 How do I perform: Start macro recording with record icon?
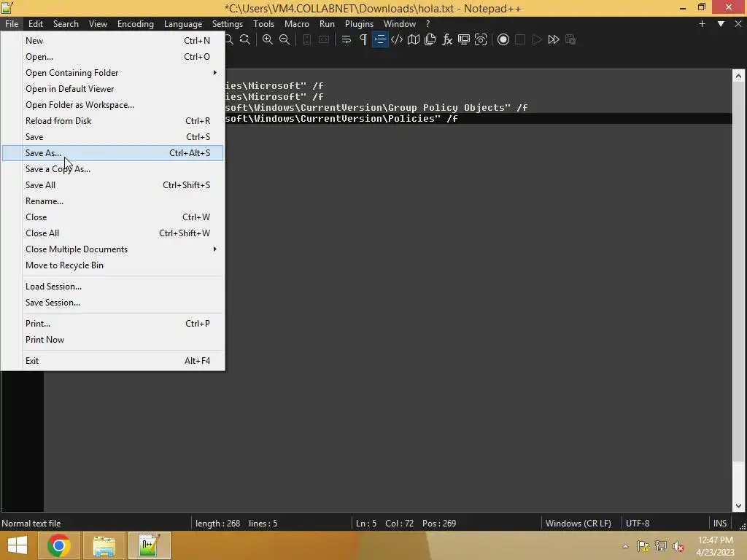[503, 39]
